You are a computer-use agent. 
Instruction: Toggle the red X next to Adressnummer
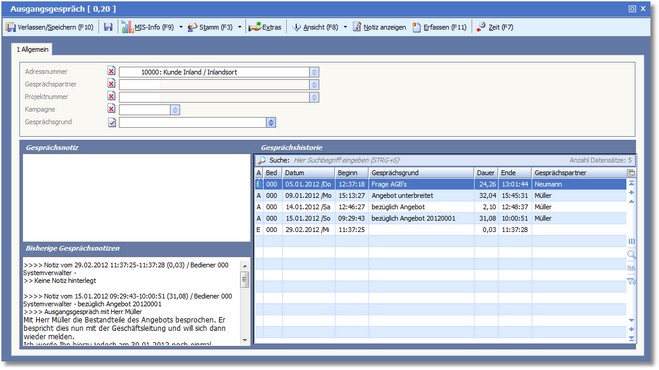coord(111,71)
